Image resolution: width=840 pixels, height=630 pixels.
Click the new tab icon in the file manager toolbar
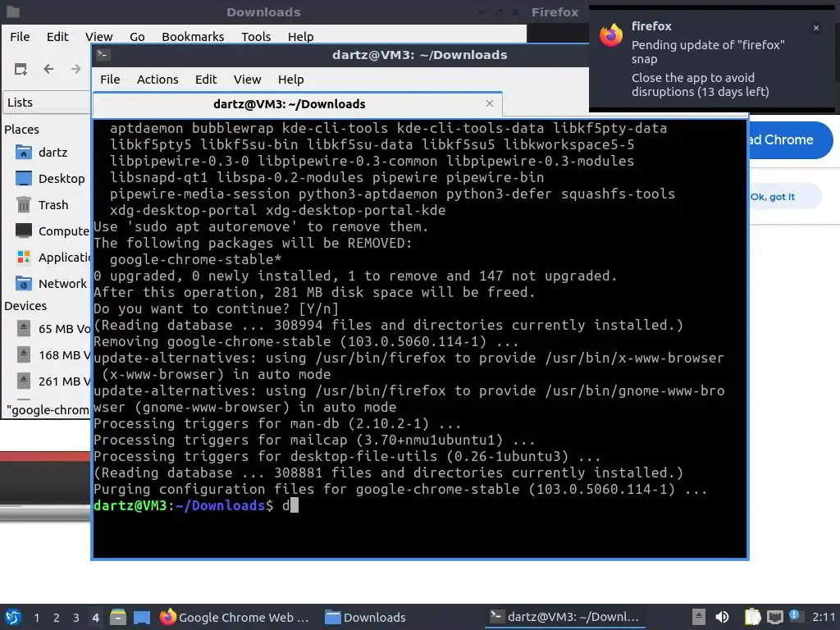(x=21, y=69)
